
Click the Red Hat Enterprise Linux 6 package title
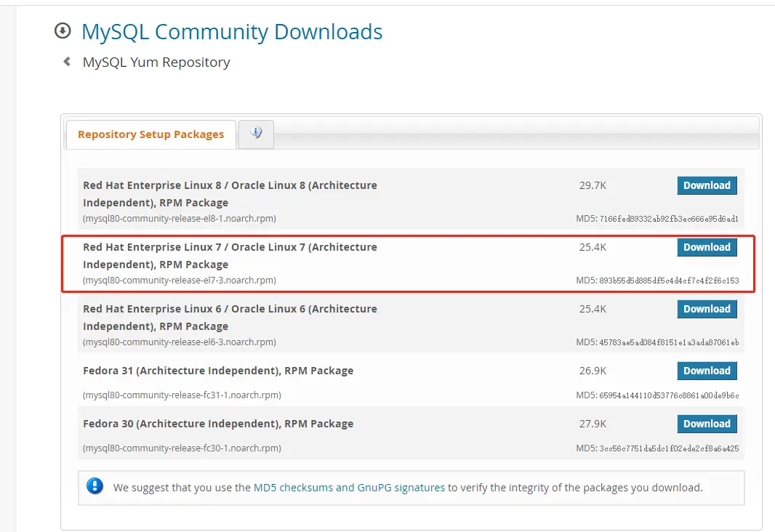pos(230,317)
